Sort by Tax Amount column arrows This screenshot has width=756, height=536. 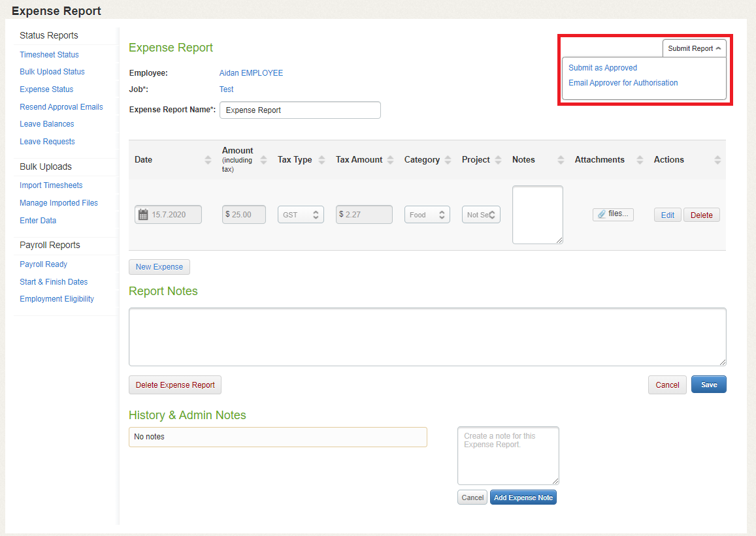click(x=391, y=160)
